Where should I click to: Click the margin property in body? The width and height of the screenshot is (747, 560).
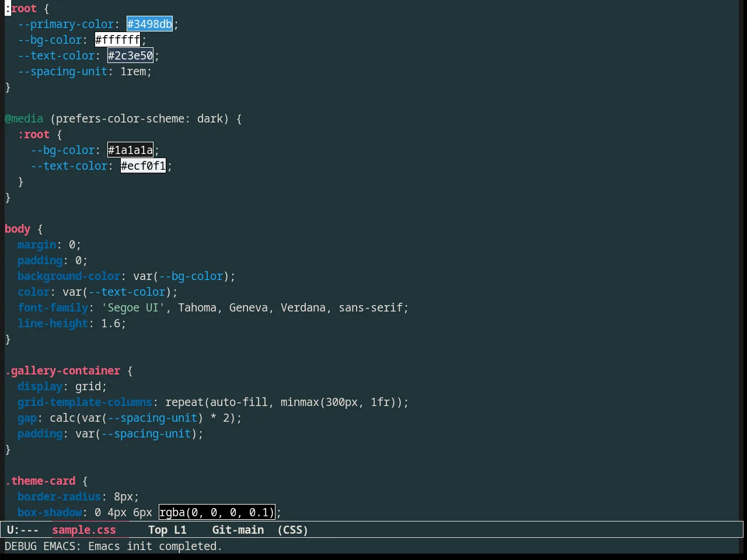(37, 244)
